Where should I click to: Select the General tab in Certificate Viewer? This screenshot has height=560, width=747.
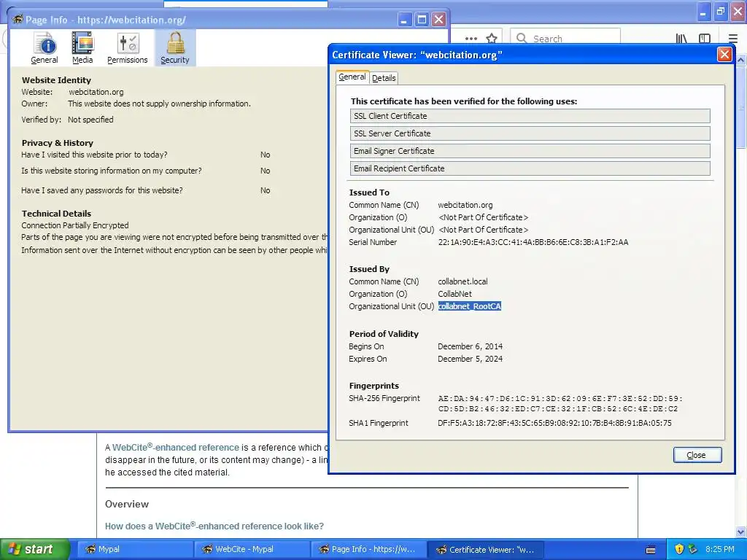[352, 77]
